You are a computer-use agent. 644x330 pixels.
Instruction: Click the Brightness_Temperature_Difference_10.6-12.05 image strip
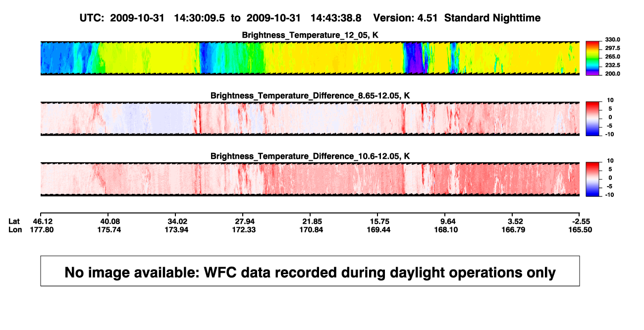point(310,179)
